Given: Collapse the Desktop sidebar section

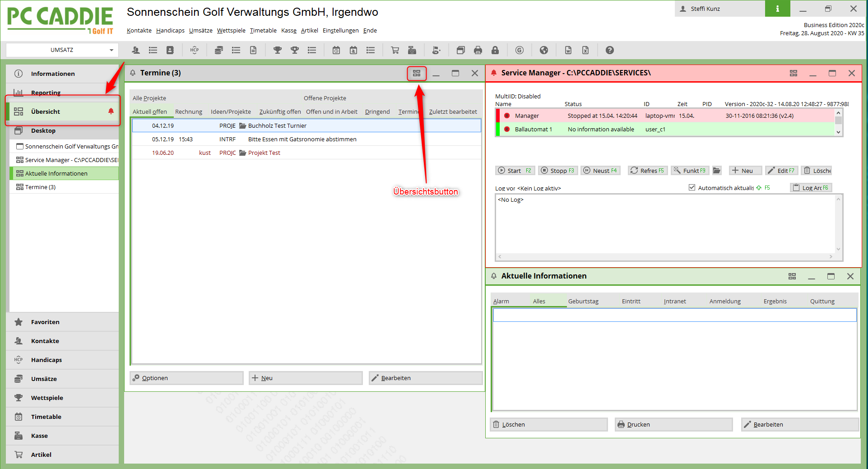Looking at the screenshot, I should click(x=62, y=130).
